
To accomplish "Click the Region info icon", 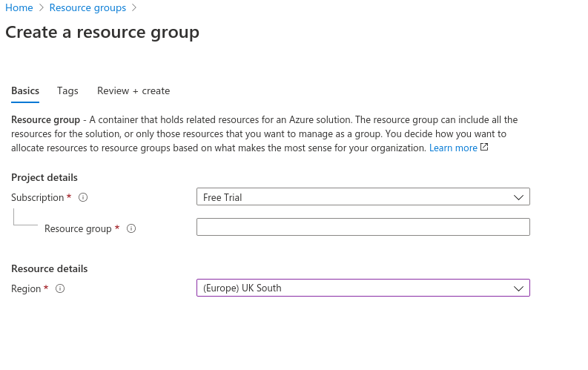I will click(x=61, y=289).
